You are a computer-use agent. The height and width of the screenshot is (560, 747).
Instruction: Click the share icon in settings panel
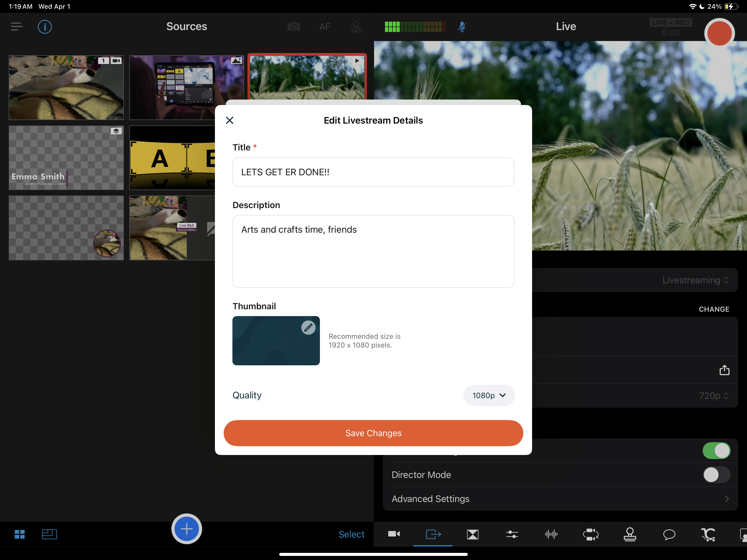[724, 370]
